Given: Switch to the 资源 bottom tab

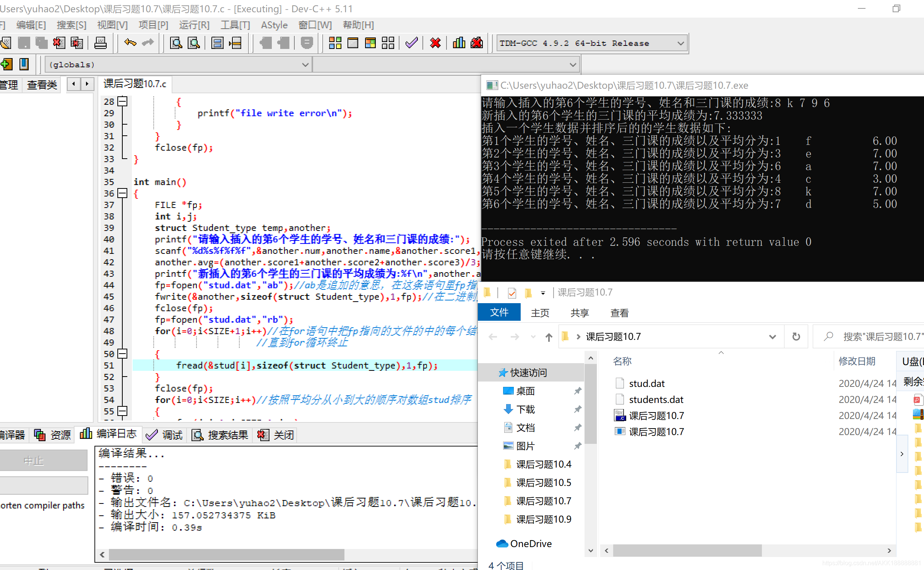Looking at the screenshot, I should tap(53, 435).
